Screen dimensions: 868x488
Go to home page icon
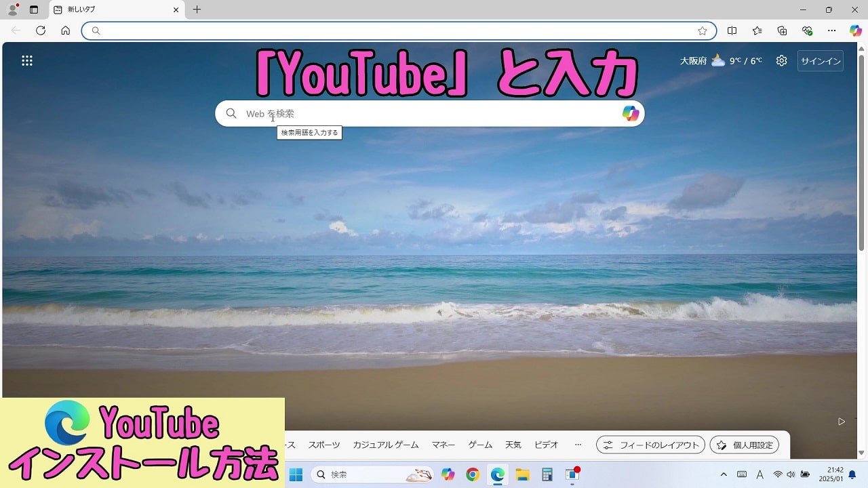click(65, 30)
